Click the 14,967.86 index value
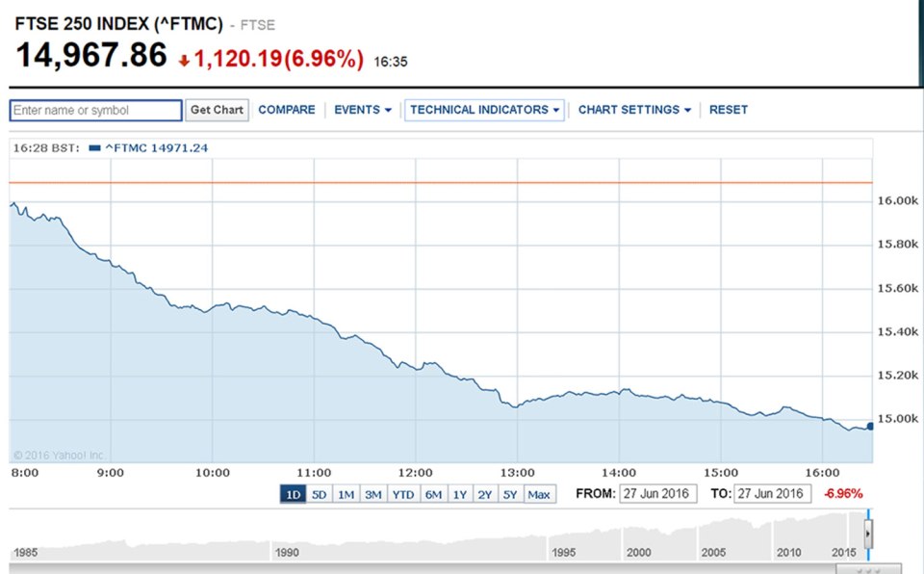924x574 pixels. 91,55
